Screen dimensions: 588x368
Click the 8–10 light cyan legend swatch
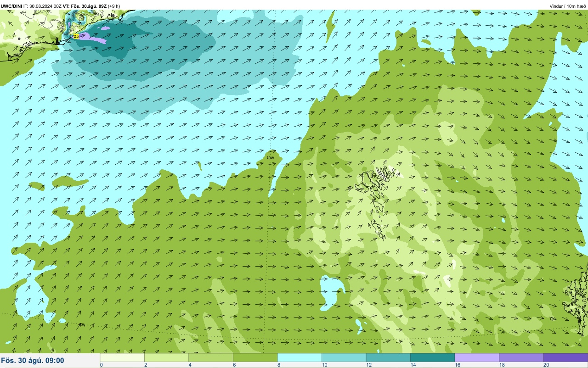coord(300,357)
